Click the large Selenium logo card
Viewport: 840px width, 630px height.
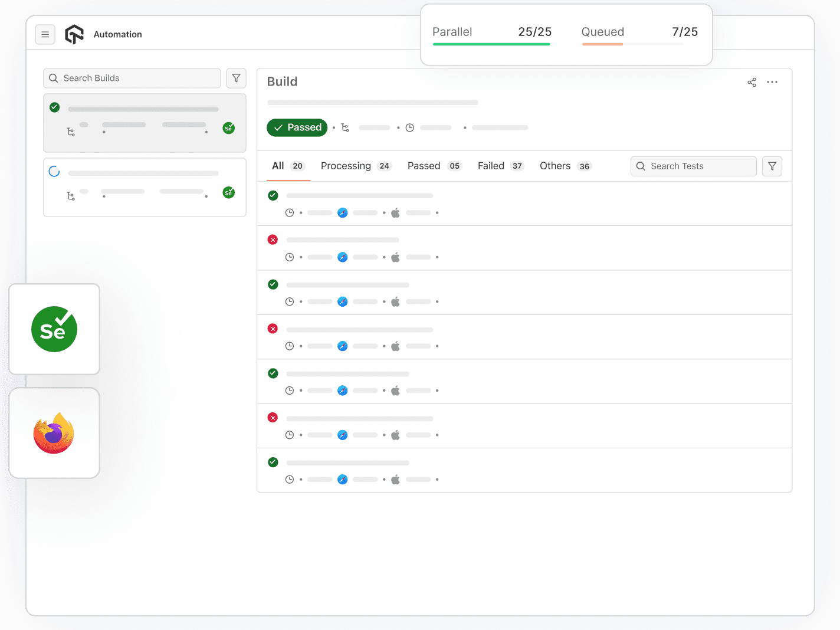pos(54,329)
